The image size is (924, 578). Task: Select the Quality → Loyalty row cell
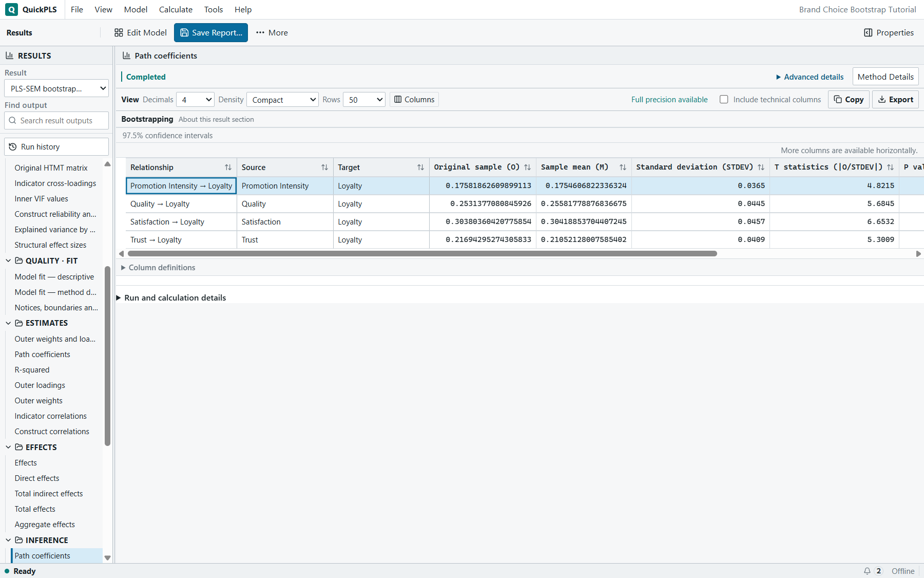coord(181,203)
